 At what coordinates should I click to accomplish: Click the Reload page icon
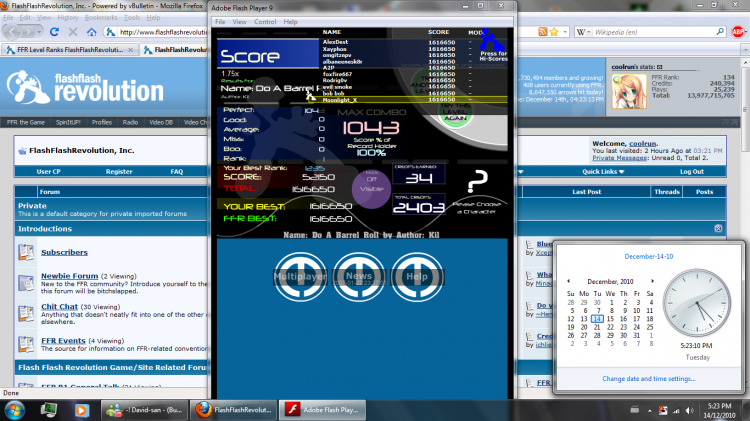[54, 32]
